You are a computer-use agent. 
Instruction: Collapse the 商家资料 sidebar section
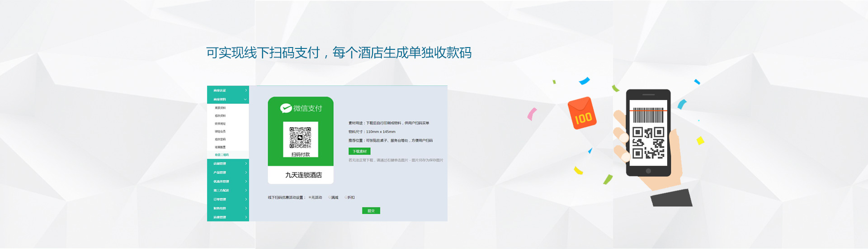(x=228, y=99)
